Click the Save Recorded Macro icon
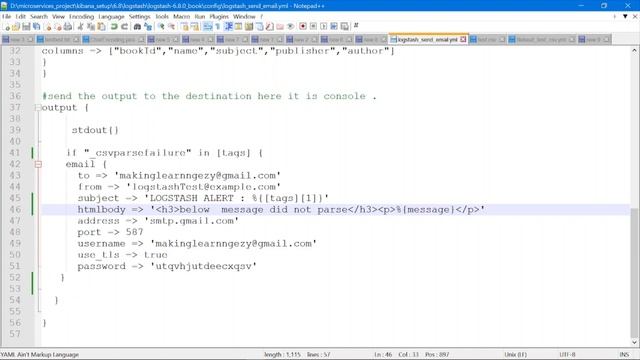The image size is (640, 360). coord(344,27)
